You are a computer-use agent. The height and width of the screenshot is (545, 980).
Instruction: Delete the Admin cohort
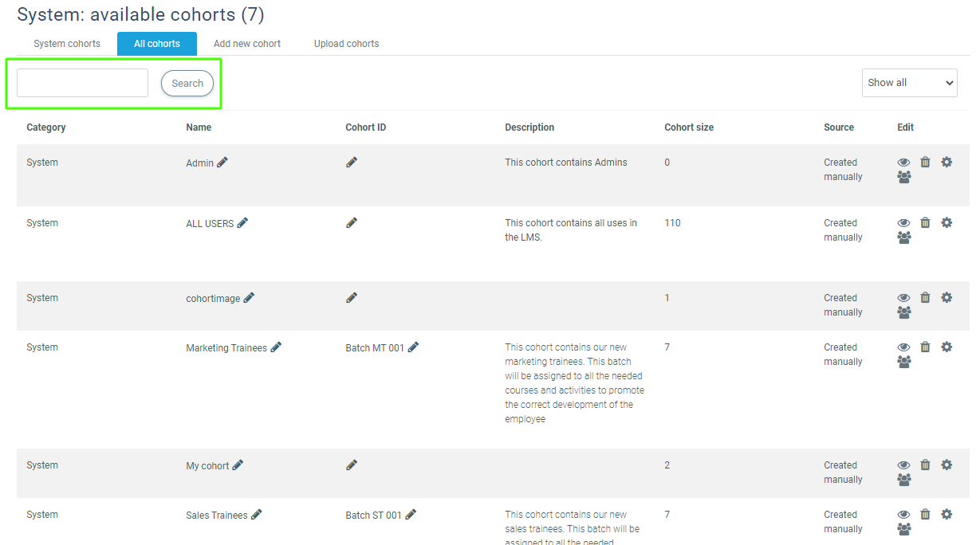coord(925,163)
